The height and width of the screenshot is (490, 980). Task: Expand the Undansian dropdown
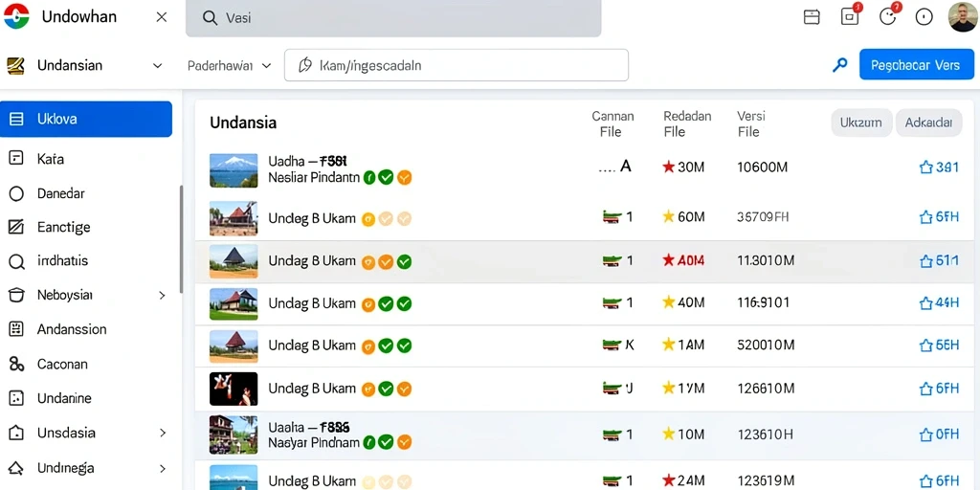(x=158, y=66)
